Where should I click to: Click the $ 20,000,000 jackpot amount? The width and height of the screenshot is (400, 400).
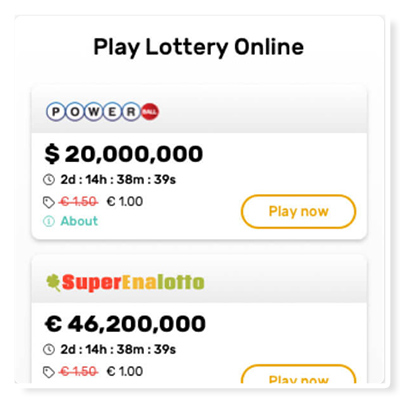point(124,154)
